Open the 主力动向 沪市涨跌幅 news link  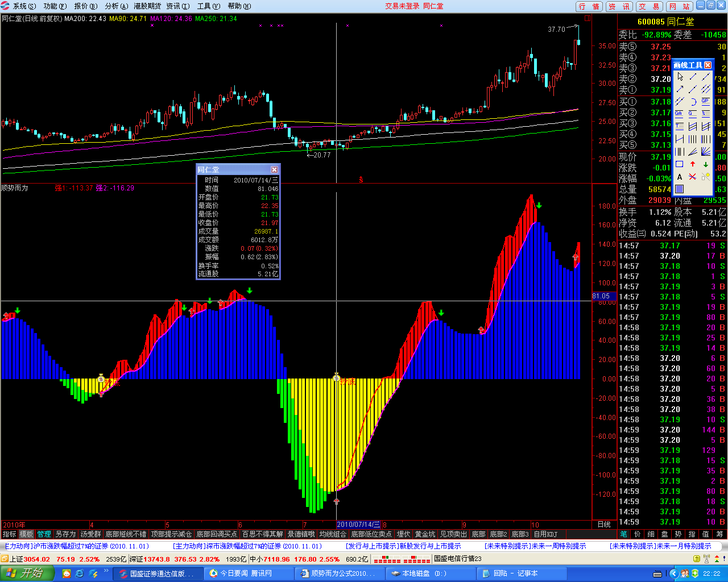pyautogui.click(x=77, y=546)
